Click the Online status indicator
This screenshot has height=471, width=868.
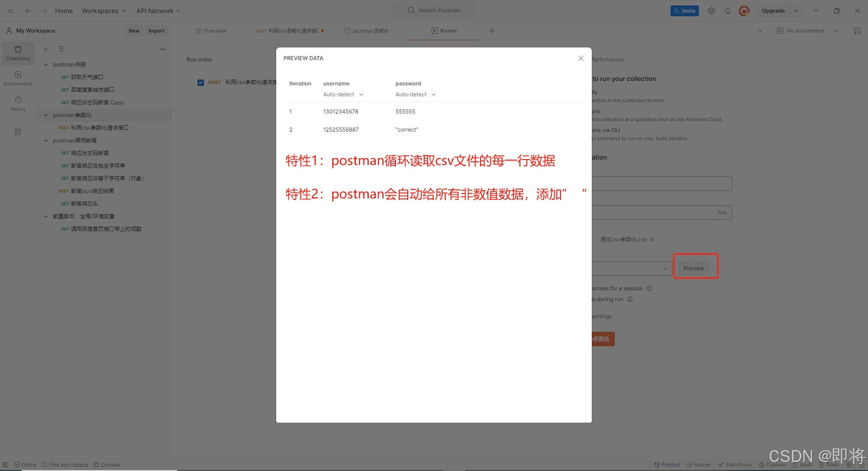coord(25,465)
